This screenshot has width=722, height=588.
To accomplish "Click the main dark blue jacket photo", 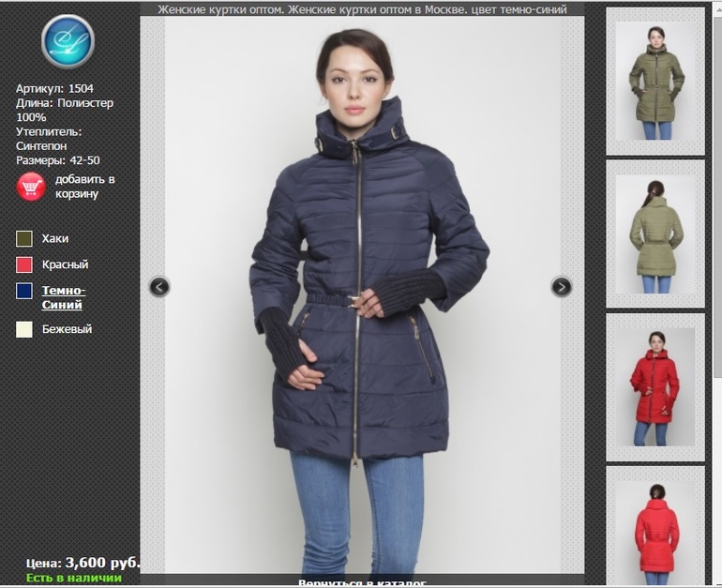I will pyautogui.click(x=362, y=300).
